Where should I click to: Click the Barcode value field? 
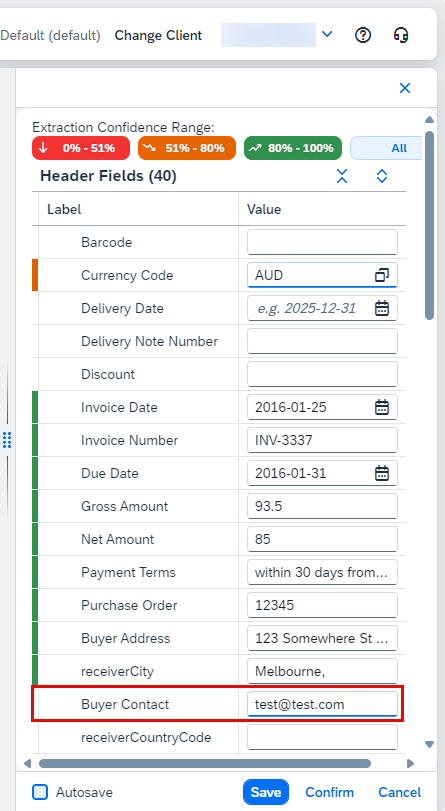[x=322, y=242]
